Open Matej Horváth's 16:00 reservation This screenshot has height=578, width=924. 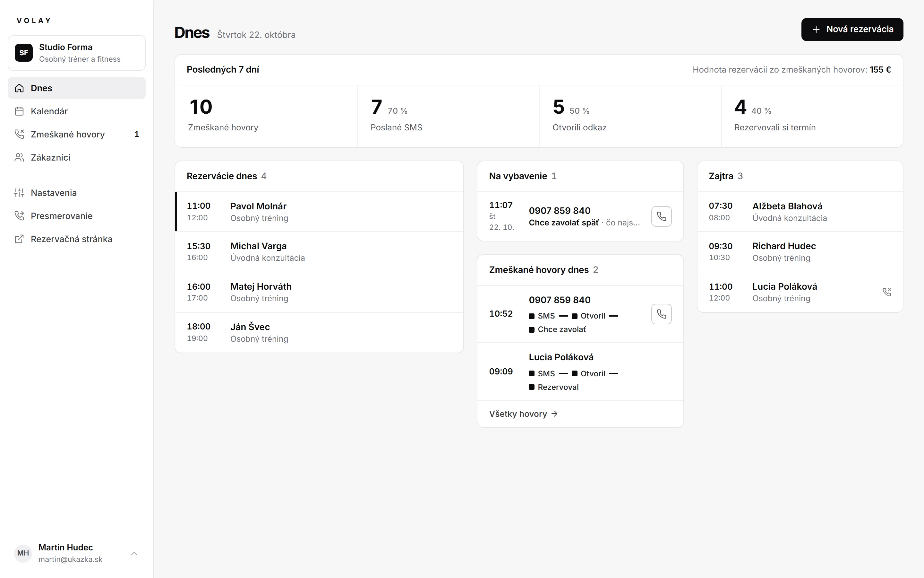pos(319,293)
